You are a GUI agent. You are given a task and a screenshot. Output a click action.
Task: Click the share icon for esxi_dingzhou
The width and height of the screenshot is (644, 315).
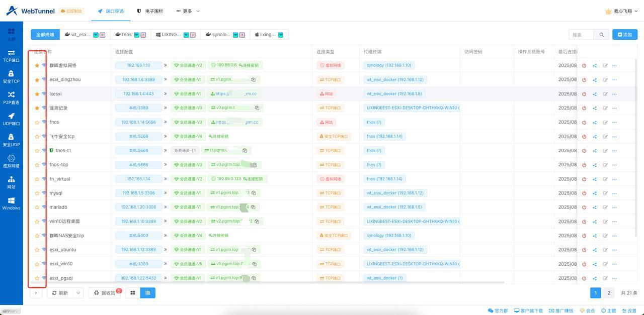click(x=595, y=79)
